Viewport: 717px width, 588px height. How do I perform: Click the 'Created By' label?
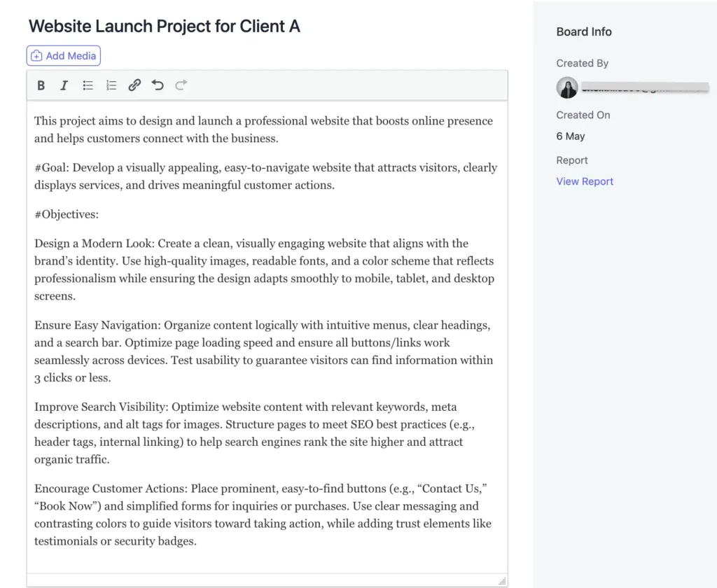582,63
